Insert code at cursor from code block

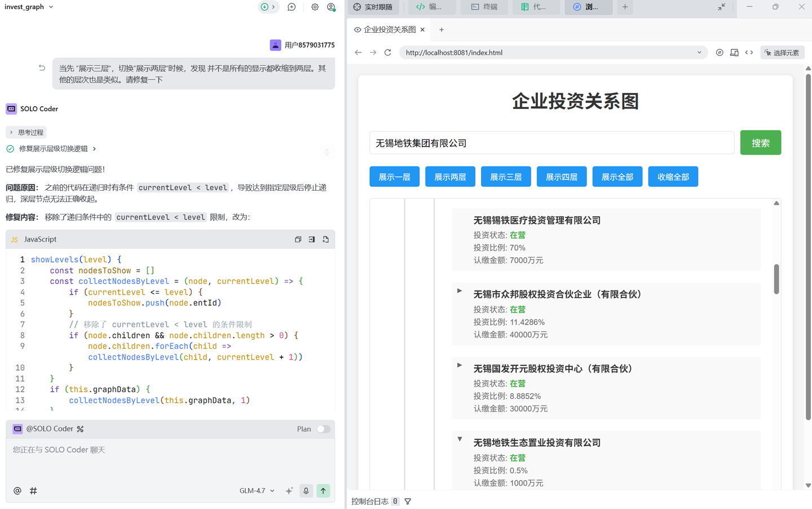312,239
